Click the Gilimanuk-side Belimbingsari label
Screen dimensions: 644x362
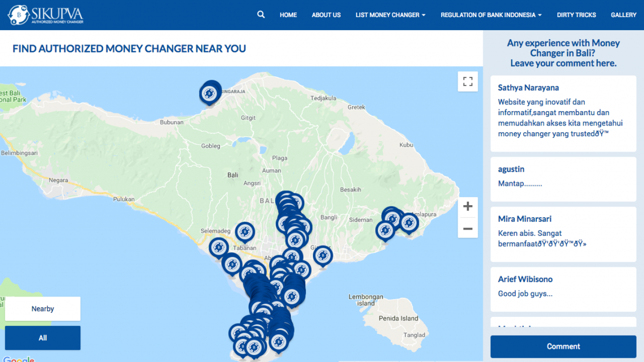(19, 153)
